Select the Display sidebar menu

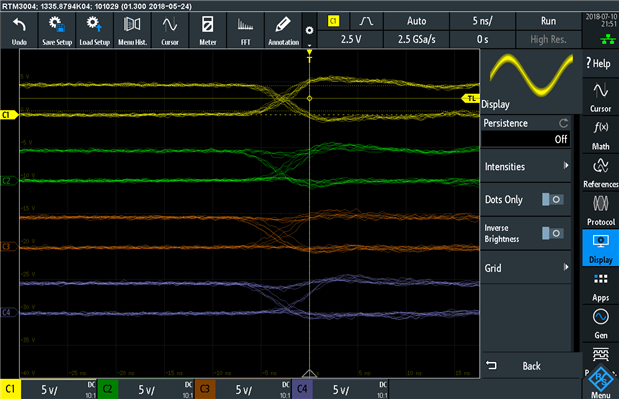[600, 248]
